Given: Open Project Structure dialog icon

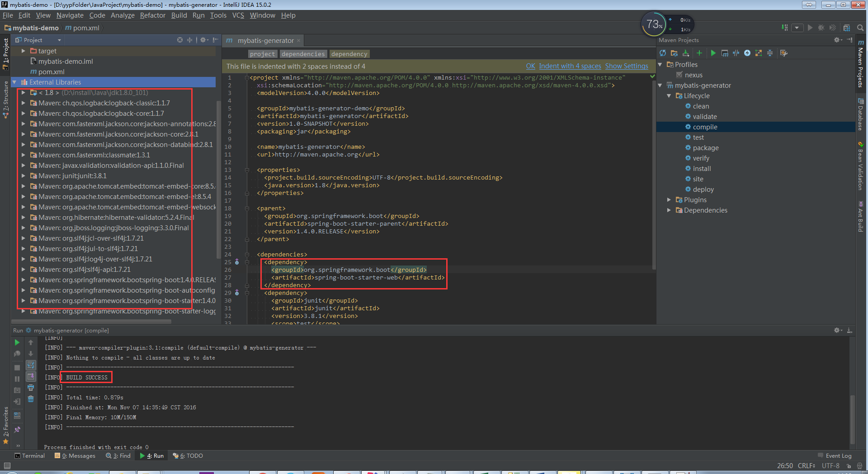Looking at the screenshot, I should 847,28.
